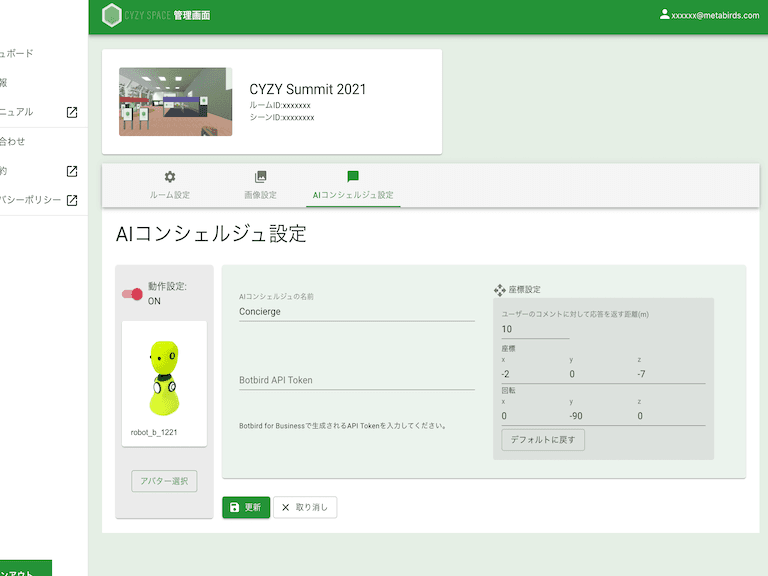Viewport: 768px width, 576px height.
Task: Click the 管理画面 header text
Action: point(192,15)
